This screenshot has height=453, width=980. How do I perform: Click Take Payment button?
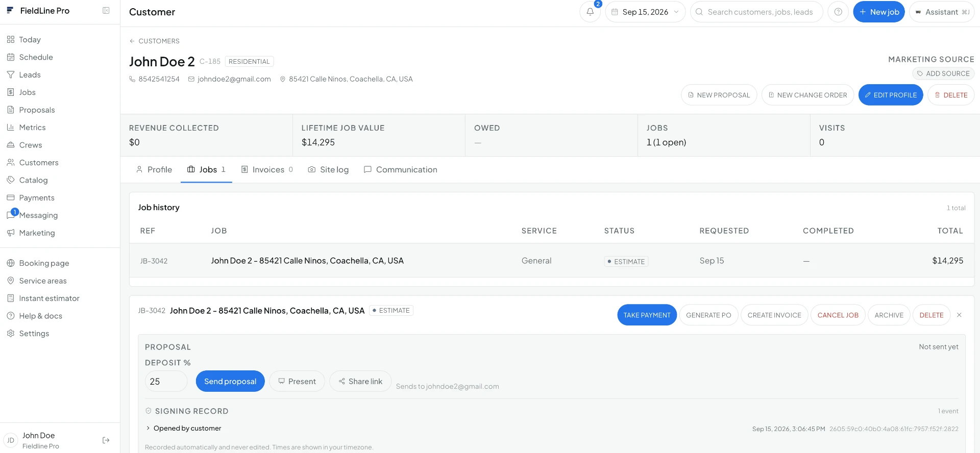pos(647,315)
